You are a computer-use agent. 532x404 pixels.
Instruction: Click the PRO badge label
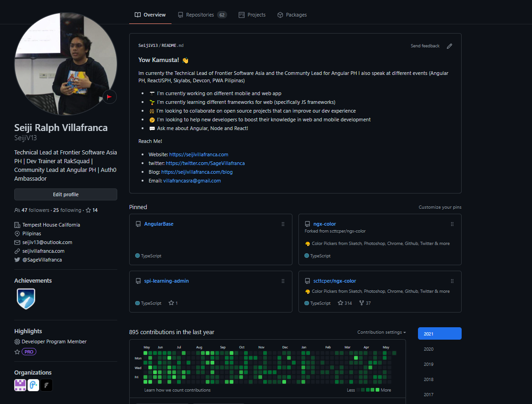coord(29,352)
